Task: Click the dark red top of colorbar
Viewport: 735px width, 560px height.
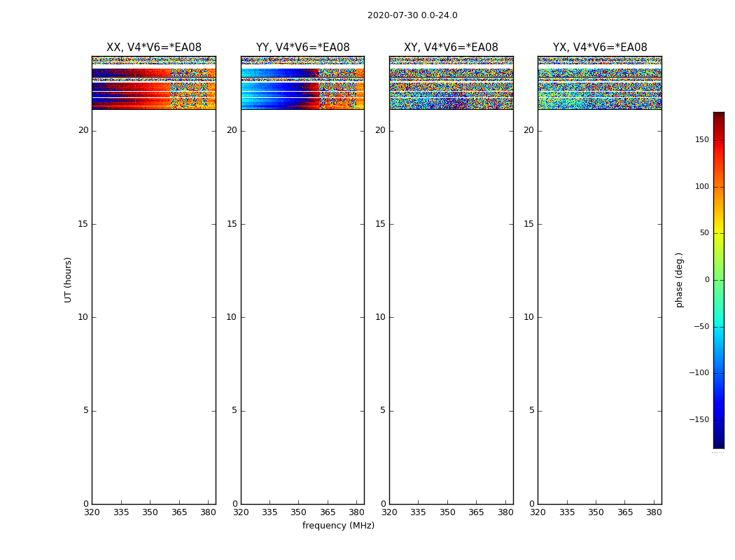Action: pyautogui.click(x=718, y=116)
